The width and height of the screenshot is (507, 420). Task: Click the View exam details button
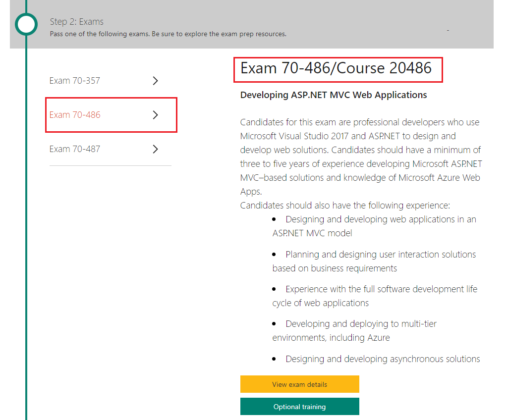299,384
